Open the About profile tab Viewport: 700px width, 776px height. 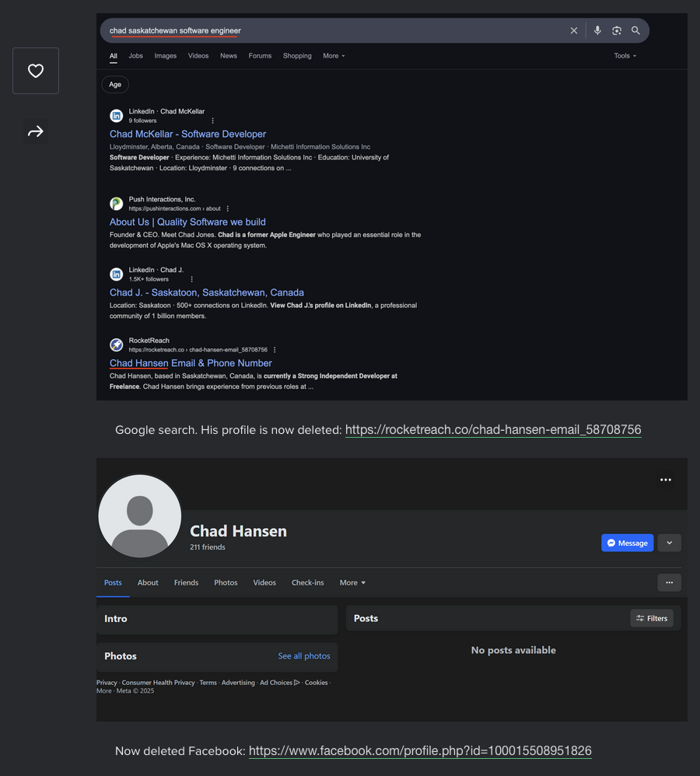click(x=148, y=582)
